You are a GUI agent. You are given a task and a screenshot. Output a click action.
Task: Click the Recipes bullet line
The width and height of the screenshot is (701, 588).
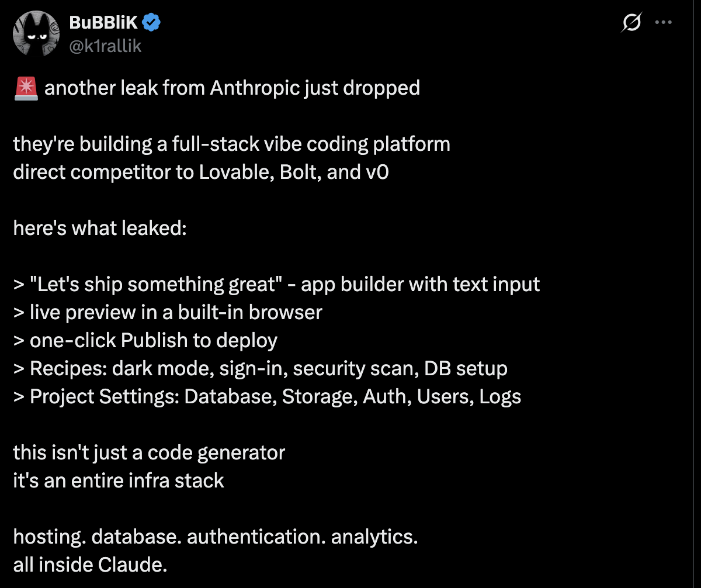[x=260, y=368]
